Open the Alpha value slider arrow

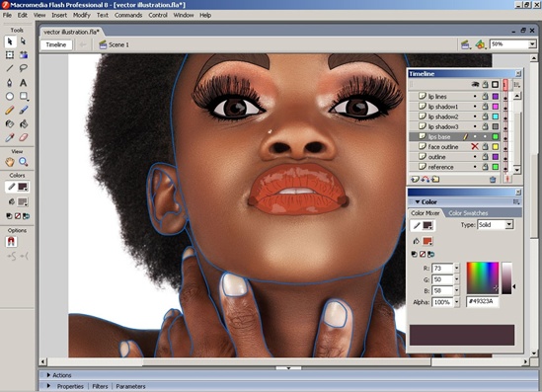[x=457, y=302]
